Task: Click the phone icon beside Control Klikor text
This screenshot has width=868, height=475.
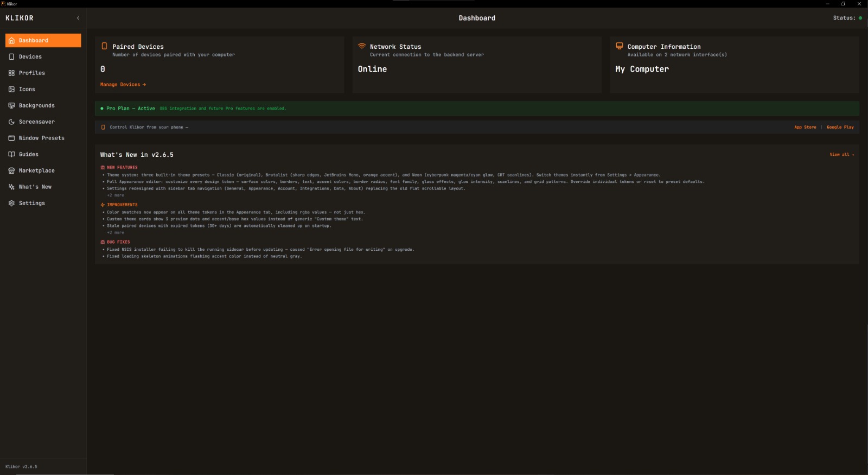Action: pos(103,127)
